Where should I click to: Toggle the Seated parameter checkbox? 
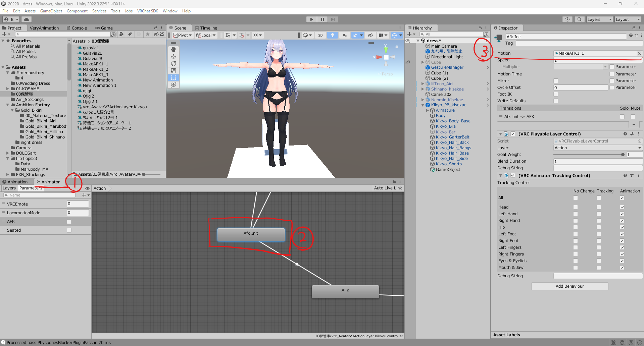click(69, 230)
